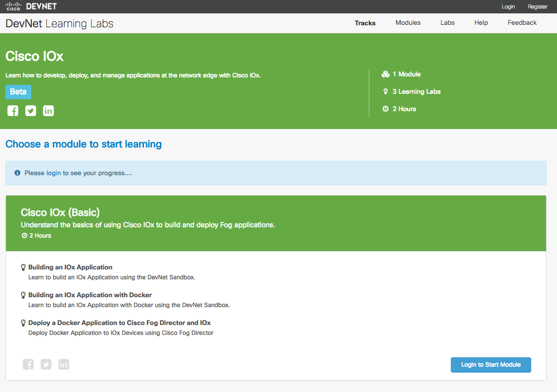Open the Help menu item
557x392 pixels.
[481, 23]
